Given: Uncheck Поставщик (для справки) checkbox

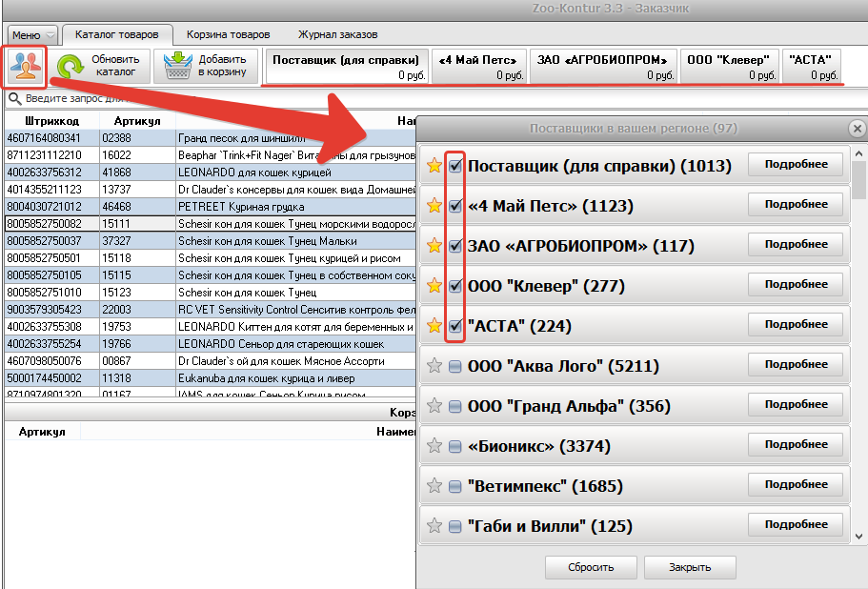Looking at the screenshot, I should (x=455, y=166).
